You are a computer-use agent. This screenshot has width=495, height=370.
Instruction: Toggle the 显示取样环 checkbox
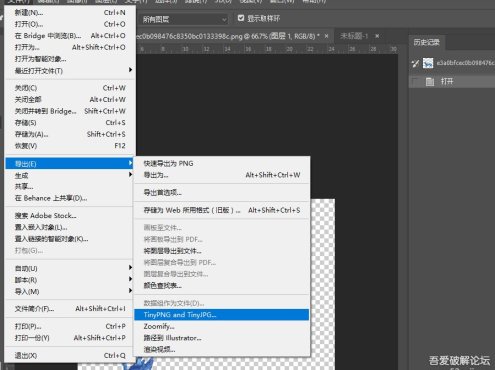click(x=241, y=18)
